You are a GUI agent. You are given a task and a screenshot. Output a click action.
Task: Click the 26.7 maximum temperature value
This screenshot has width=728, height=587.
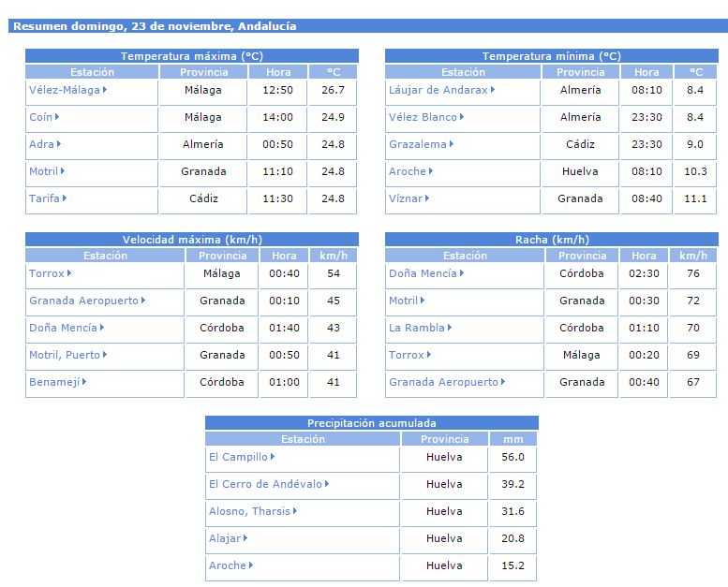click(333, 90)
